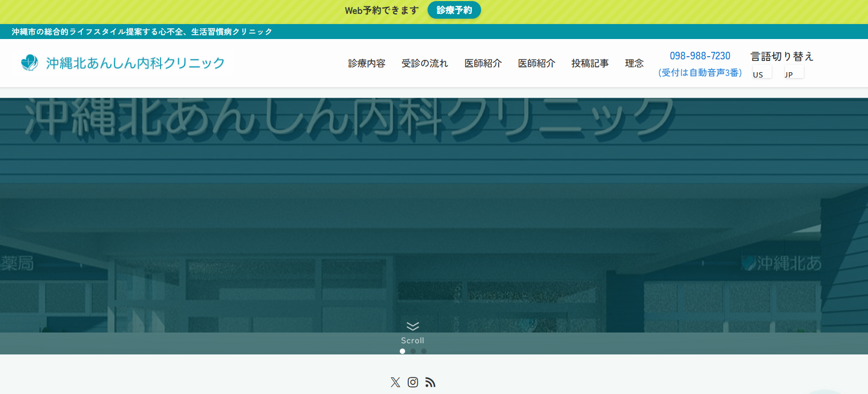This screenshot has height=394, width=868.
Task: Open the X (Twitter) social icon
Action: point(395,382)
